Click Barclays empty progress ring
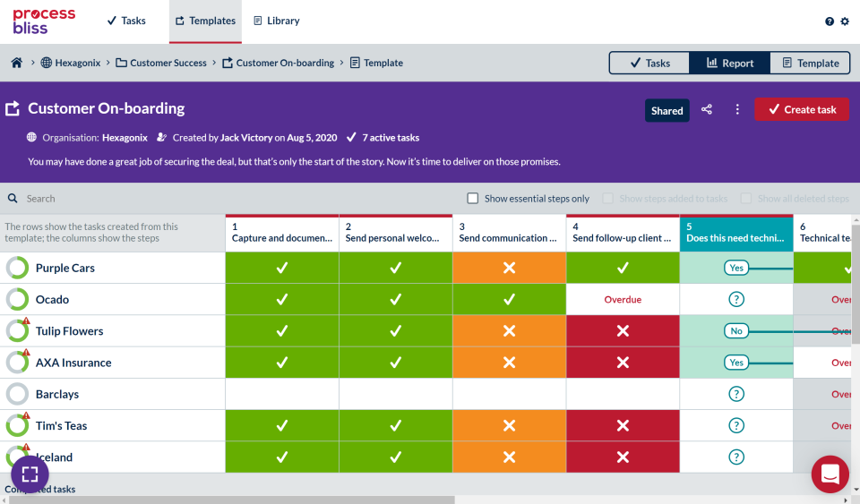860x504 pixels. pos(18,394)
